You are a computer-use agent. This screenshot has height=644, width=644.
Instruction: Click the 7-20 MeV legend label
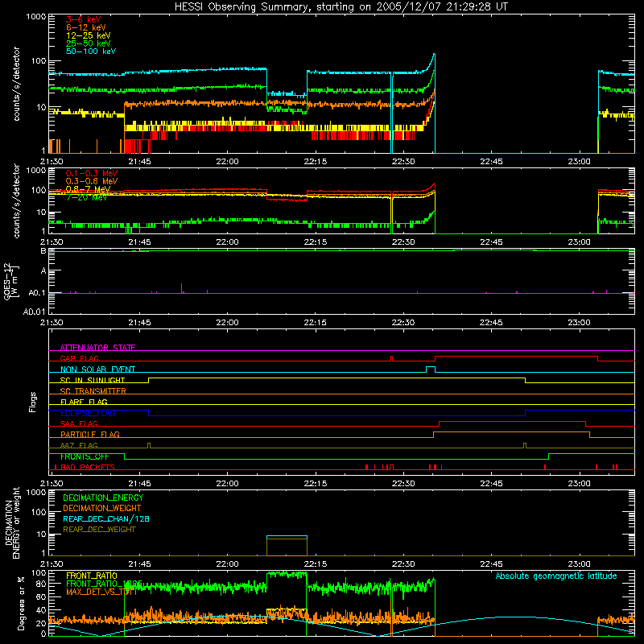pos(86,197)
